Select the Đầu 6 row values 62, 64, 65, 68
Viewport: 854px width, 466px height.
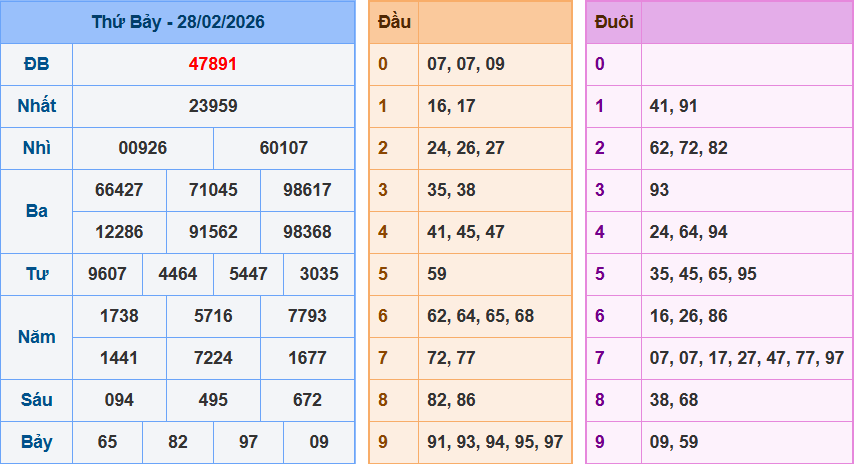click(480, 316)
